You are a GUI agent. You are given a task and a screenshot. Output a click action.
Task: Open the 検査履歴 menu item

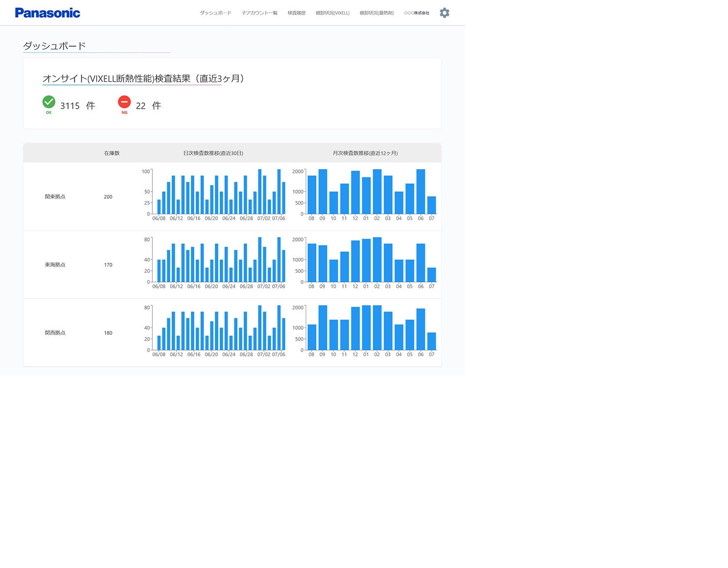click(297, 13)
